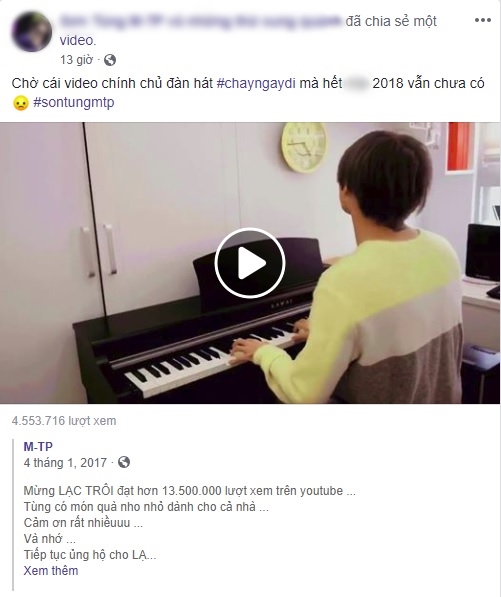Expand the post with "Xem thêm"
The image size is (501, 597).
coord(51,570)
